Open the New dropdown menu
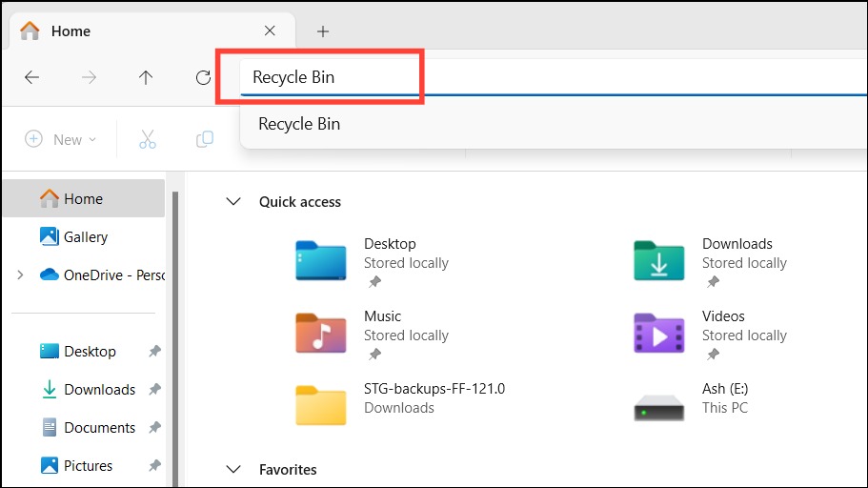Viewport: 868px width, 488px height. click(61, 139)
